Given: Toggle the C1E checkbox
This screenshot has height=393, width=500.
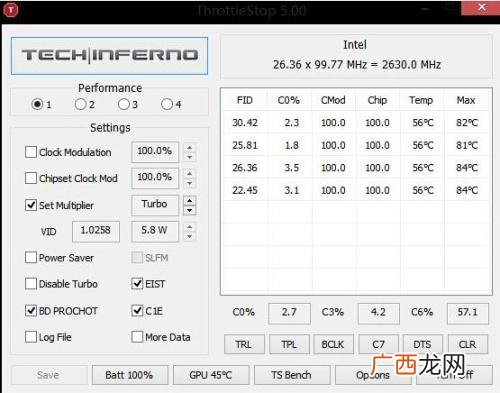Looking at the screenshot, I should [137, 311].
